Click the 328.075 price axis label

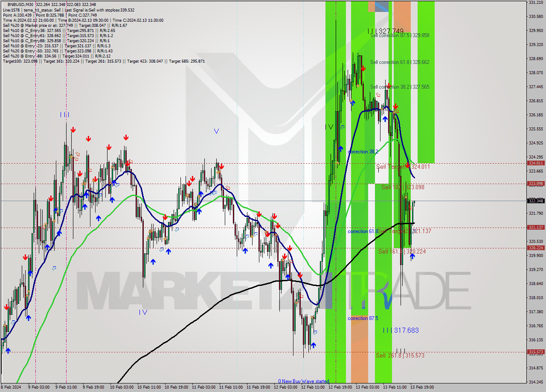coord(536,73)
